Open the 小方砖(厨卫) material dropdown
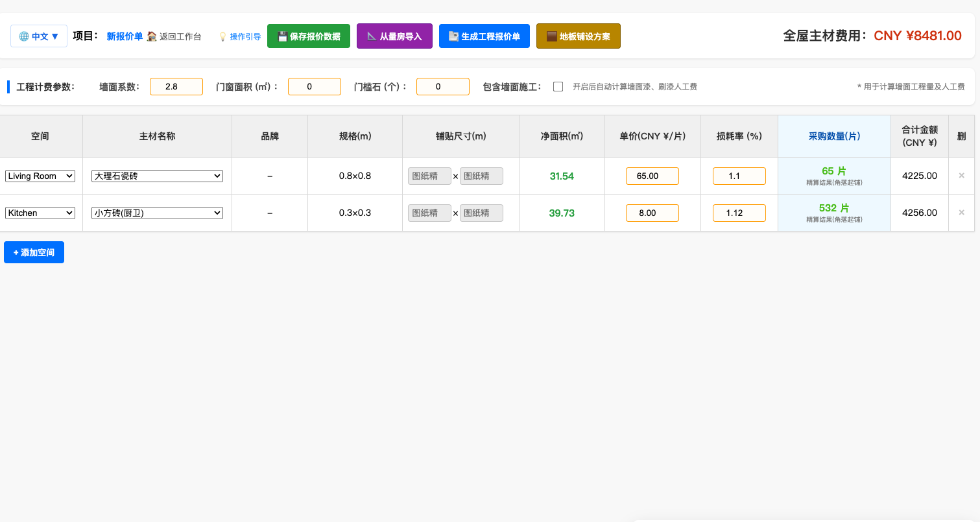 click(157, 213)
